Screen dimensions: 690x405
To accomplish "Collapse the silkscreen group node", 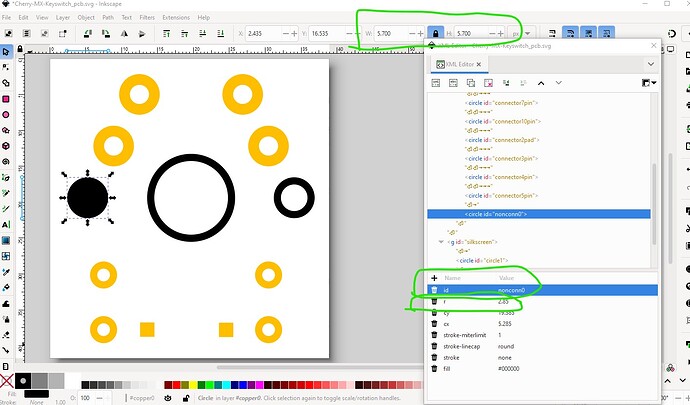I will click(x=441, y=242).
